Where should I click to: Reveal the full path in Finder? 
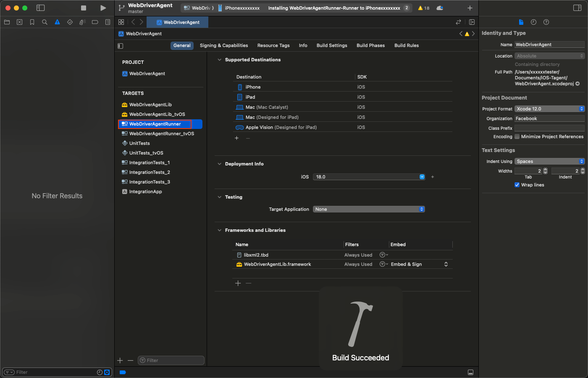(x=577, y=84)
